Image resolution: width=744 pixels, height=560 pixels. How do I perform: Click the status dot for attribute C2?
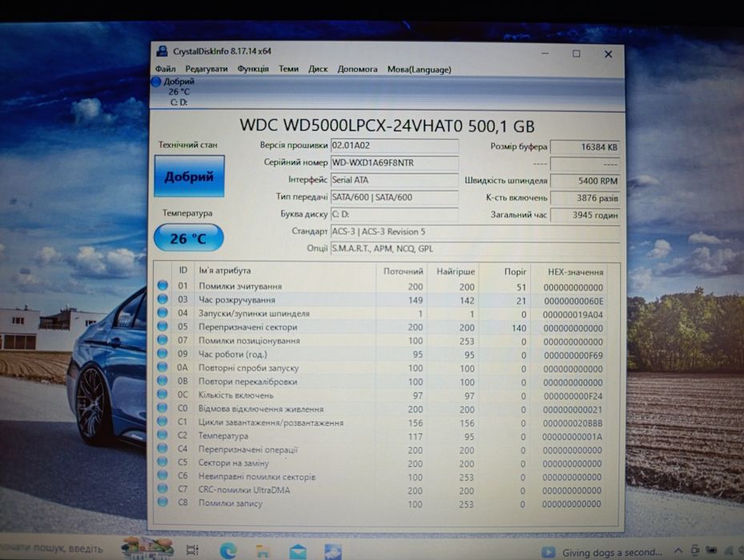[163, 434]
